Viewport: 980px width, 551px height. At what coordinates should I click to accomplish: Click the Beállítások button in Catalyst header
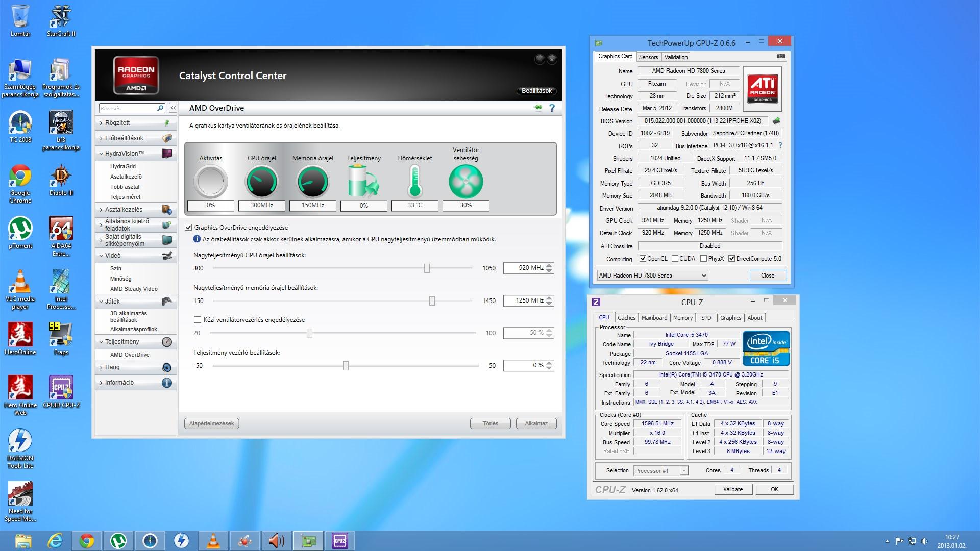click(x=536, y=91)
